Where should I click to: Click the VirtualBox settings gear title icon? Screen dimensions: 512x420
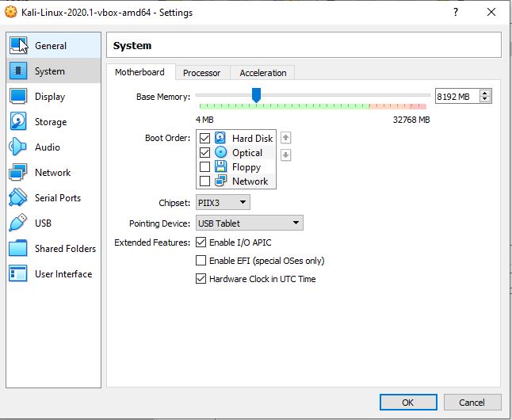tap(11, 12)
